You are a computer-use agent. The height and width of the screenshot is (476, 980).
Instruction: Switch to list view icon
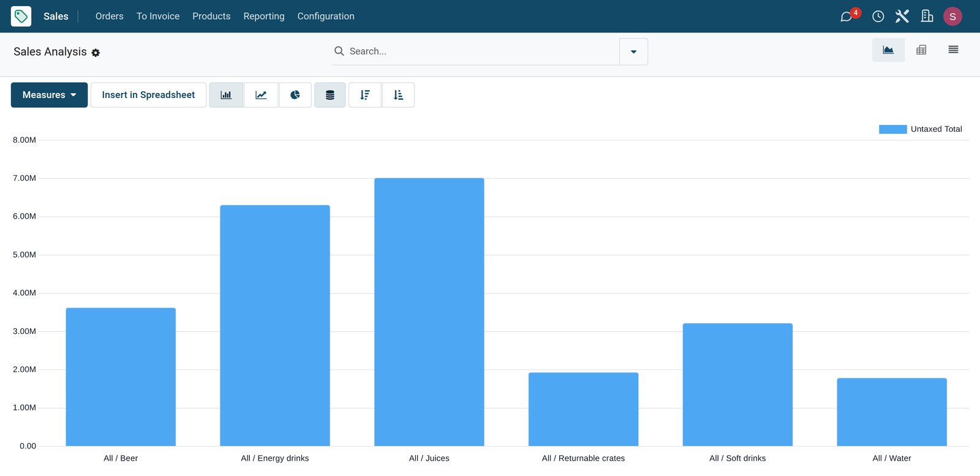[x=953, y=50]
